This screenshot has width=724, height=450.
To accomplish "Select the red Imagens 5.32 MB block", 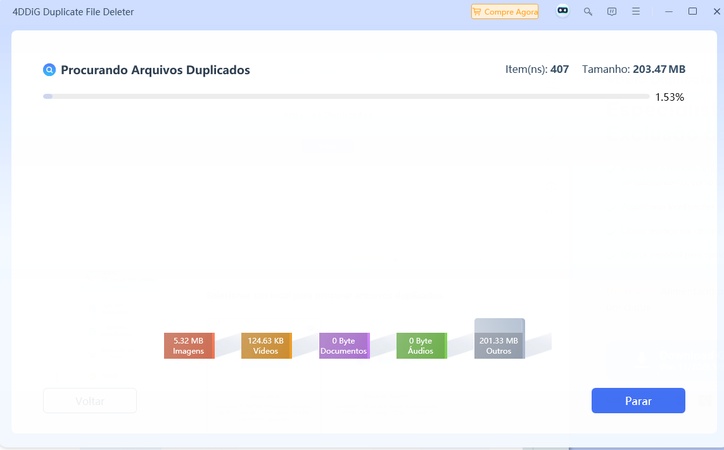I will pyautogui.click(x=189, y=346).
